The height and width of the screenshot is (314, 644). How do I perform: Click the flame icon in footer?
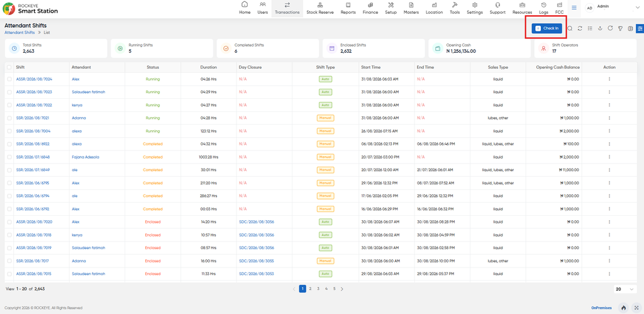pyautogui.click(x=623, y=308)
